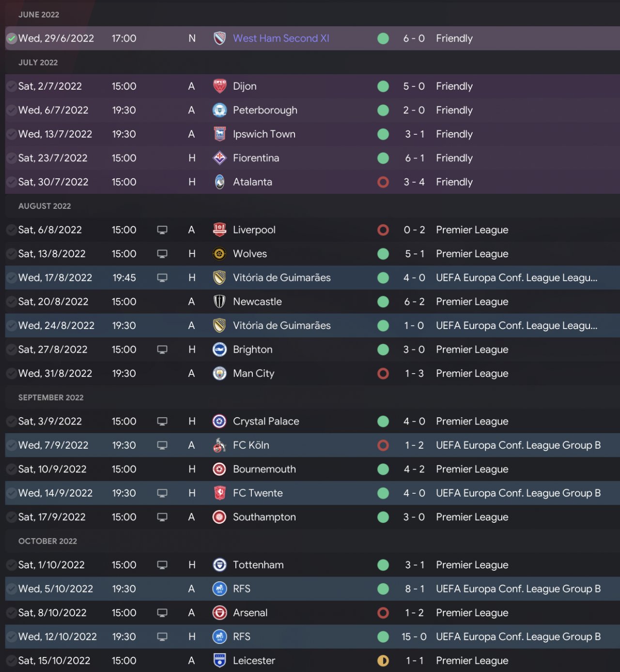This screenshot has height=672, width=620.
Task: Collapse the OCTOBER 2022 month header
Action: pos(47,541)
